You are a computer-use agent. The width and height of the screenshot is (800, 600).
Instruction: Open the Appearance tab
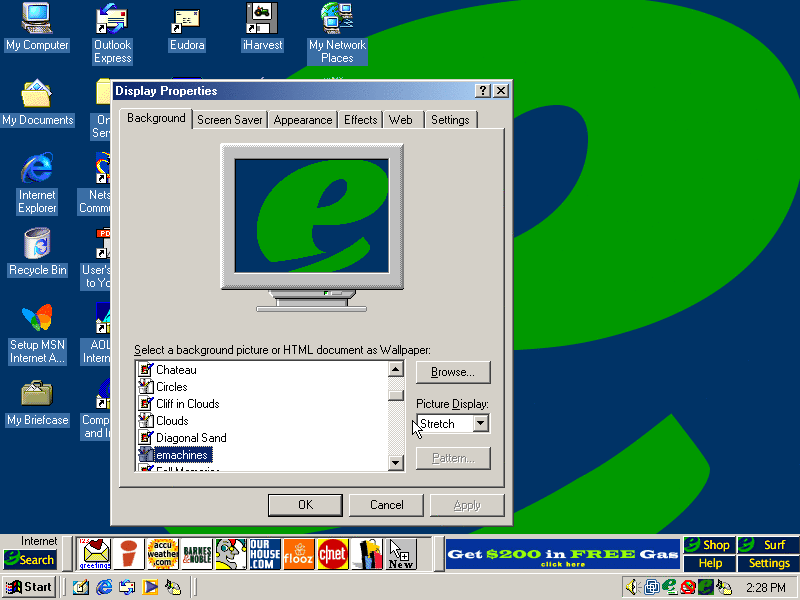pyautogui.click(x=302, y=120)
